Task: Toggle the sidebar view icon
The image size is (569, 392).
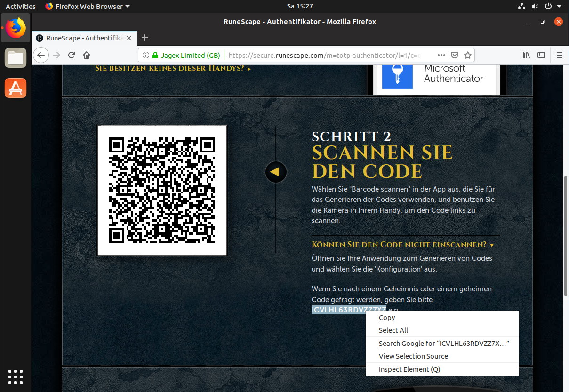Action: (542, 55)
